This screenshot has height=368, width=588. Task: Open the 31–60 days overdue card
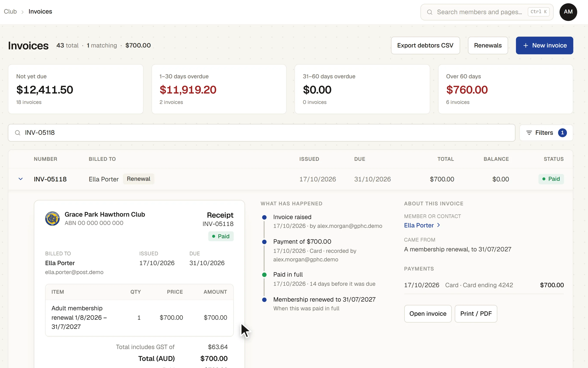point(362,89)
